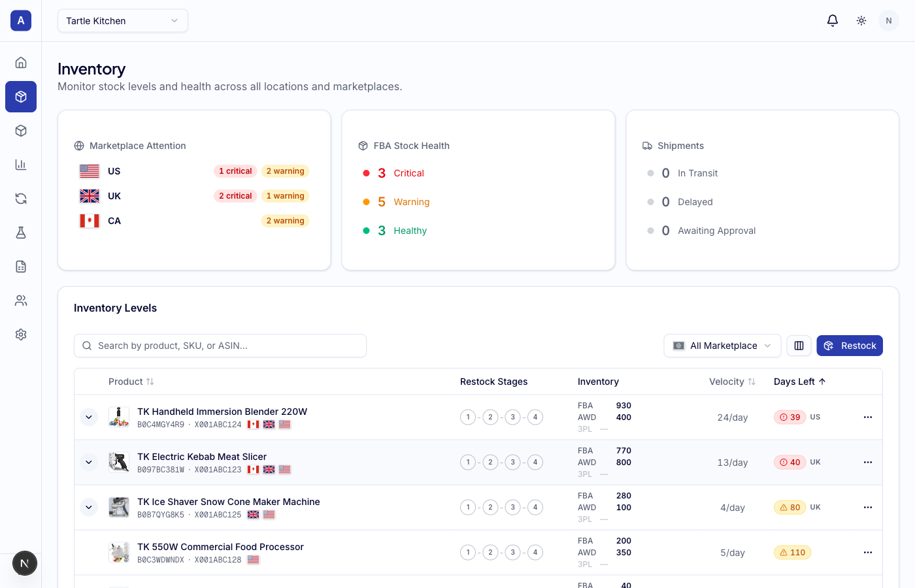Sort table by the Velocity column
The width and height of the screenshot is (915, 588).
[x=732, y=381]
